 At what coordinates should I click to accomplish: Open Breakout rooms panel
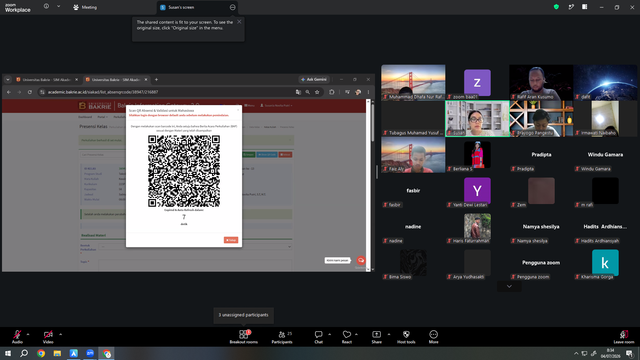click(244, 337)
